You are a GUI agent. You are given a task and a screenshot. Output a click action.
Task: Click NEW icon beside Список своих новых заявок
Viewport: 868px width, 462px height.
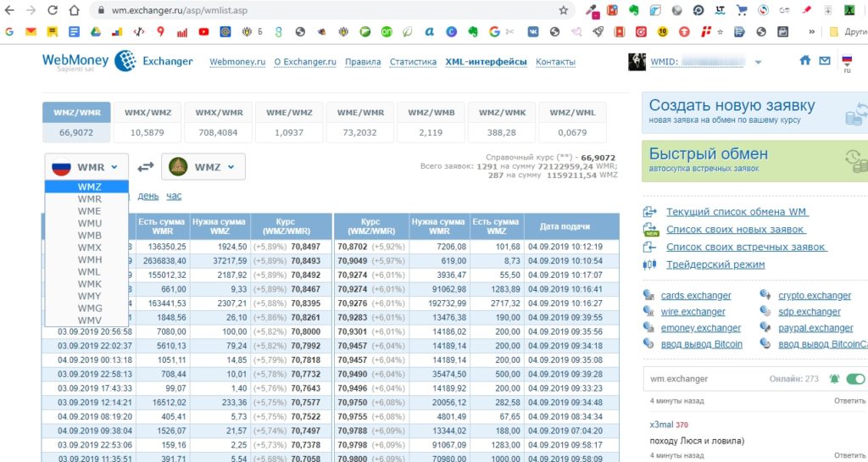(651, 230)
